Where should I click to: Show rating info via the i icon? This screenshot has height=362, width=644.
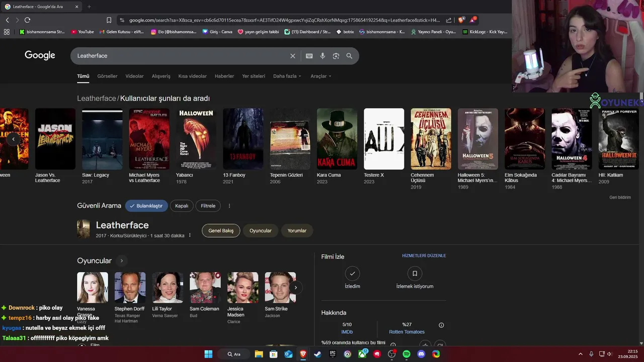click(441, 325)
